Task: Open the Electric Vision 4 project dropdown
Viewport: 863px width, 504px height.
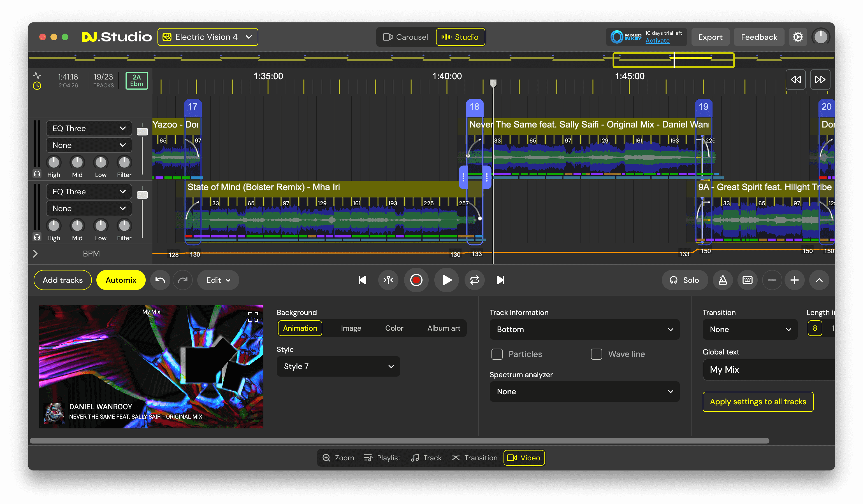Action: 208,37
